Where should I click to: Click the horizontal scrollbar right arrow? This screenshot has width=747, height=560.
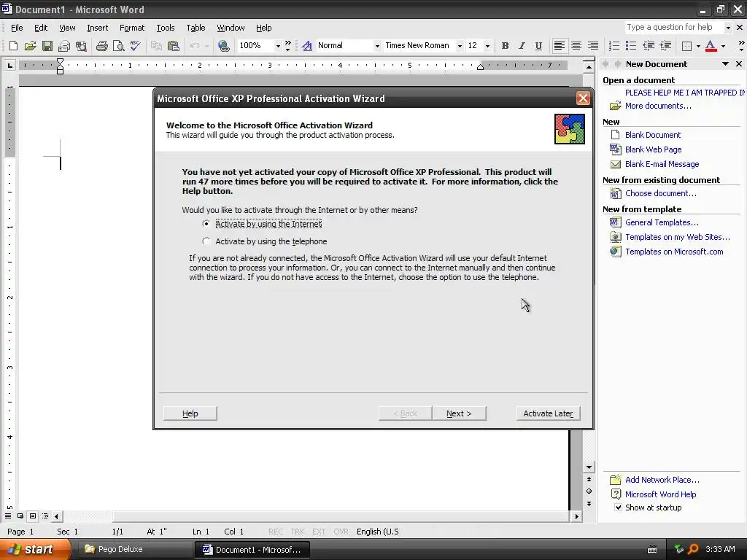coord(577,516)
